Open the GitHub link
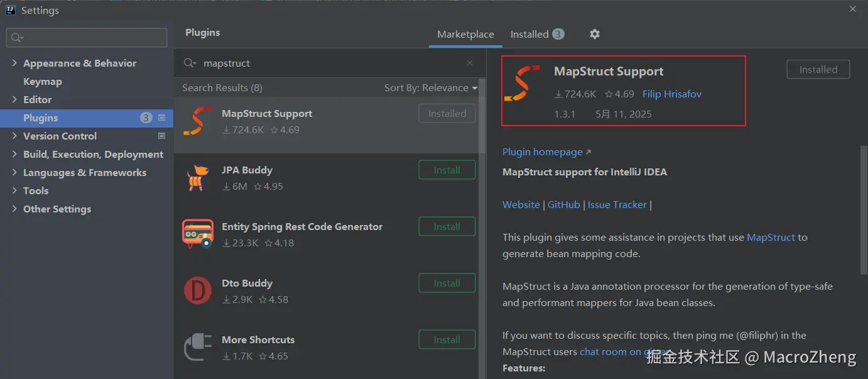Viewport: 868px width, 379px height. 563,205
